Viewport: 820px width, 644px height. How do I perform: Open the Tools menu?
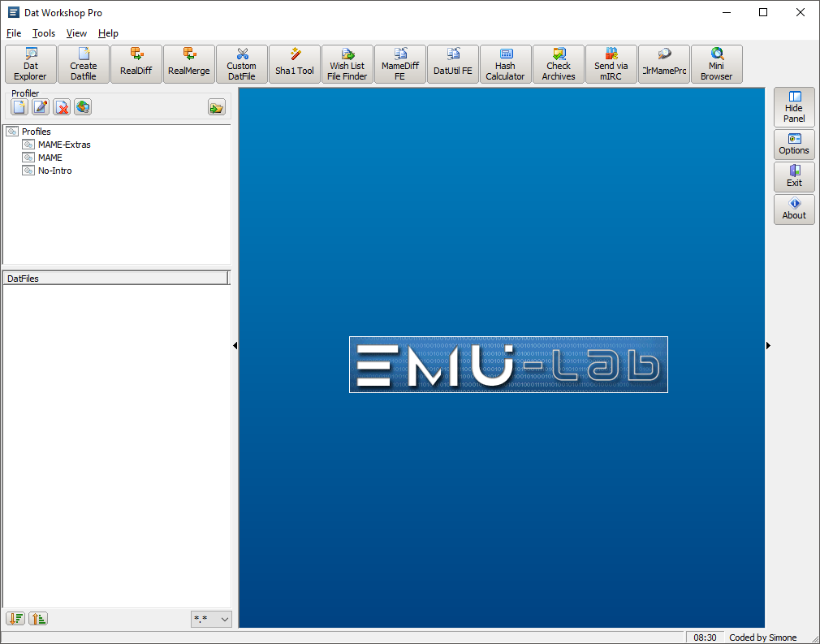pos(43,33)
